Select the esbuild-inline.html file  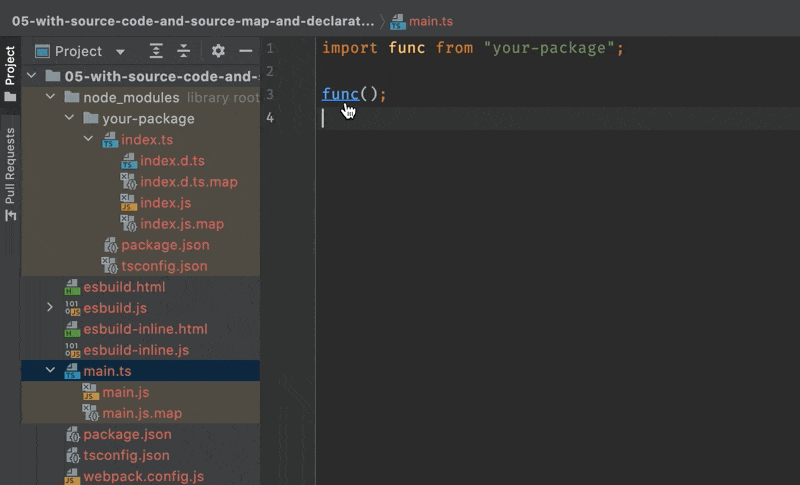(x=145, y=329)
